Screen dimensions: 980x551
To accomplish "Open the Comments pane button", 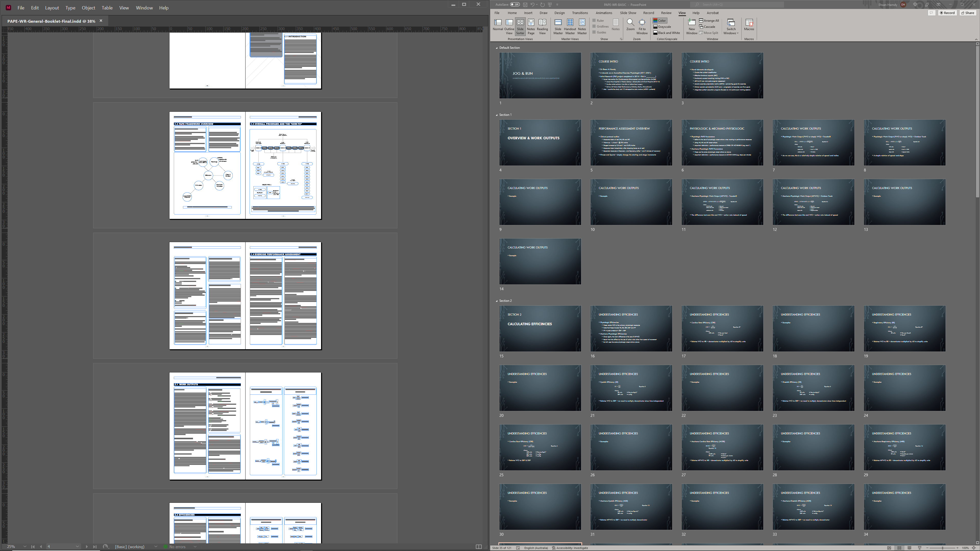I will 931,13.
